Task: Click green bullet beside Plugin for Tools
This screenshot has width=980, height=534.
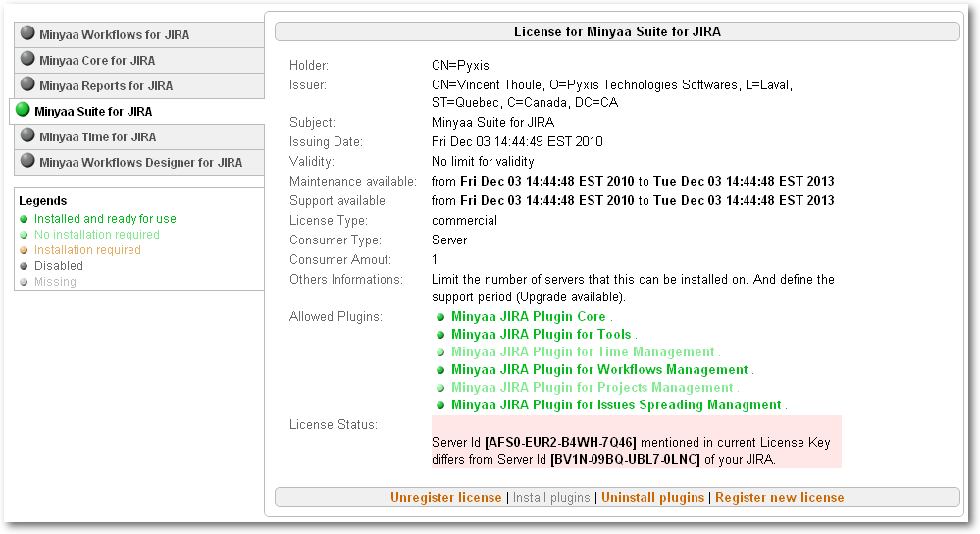Action: [440, 335]
